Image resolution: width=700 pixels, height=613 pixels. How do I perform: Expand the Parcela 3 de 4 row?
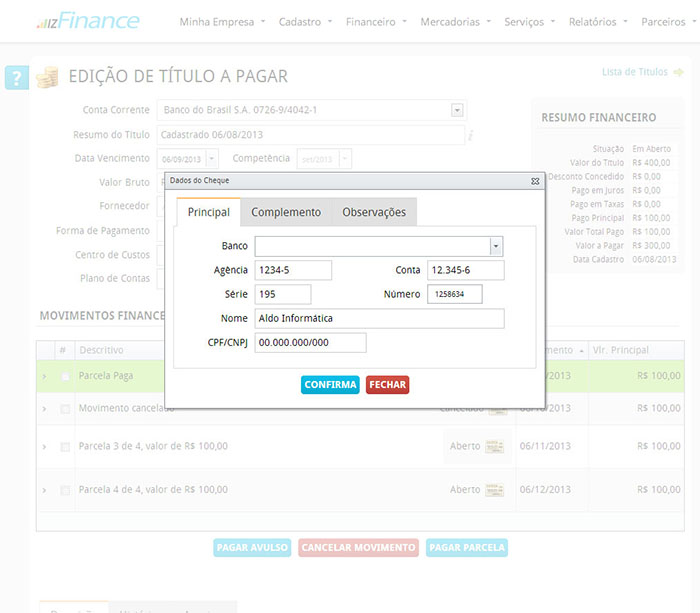[x=44, y=446]
